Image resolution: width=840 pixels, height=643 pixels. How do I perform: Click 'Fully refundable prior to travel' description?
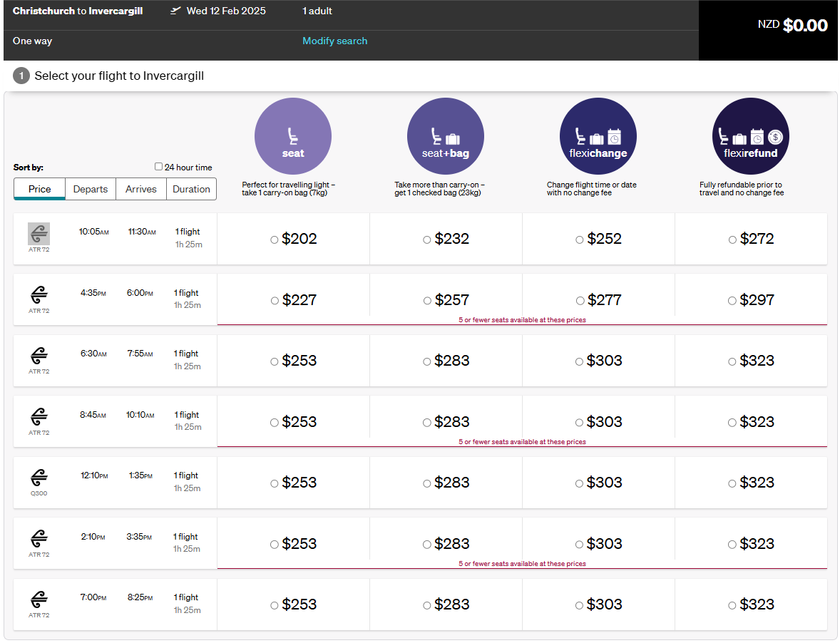(742, 188)
